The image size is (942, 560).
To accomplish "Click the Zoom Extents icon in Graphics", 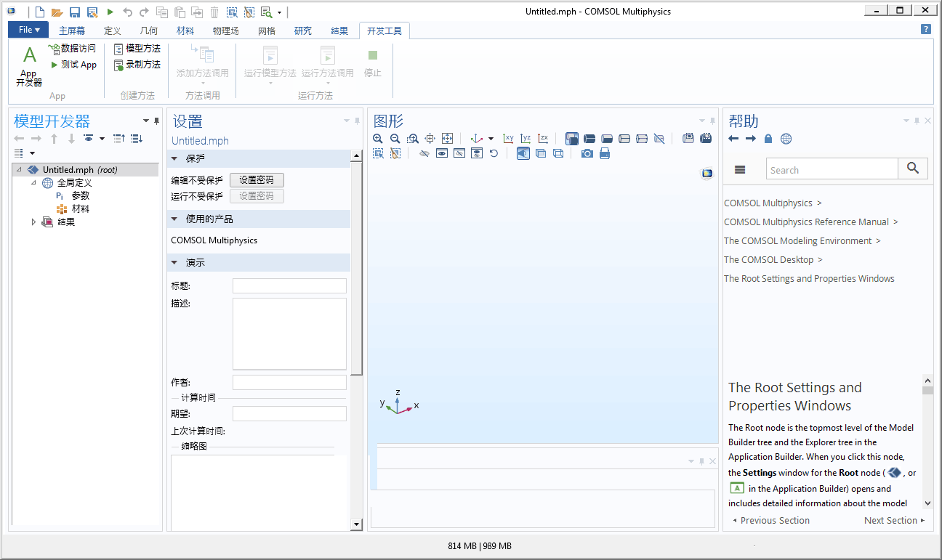I will 447,138.
